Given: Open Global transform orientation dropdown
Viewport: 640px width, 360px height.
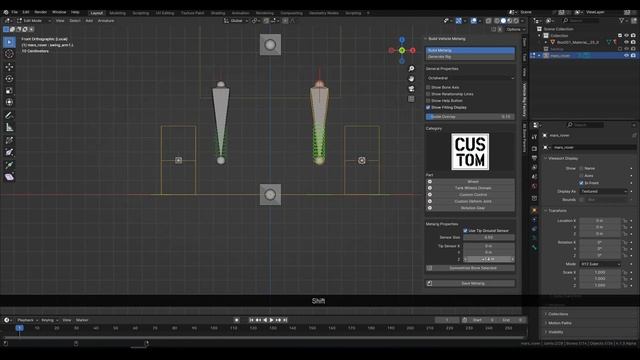Looking at the screenshot, I should click(236, 20).
